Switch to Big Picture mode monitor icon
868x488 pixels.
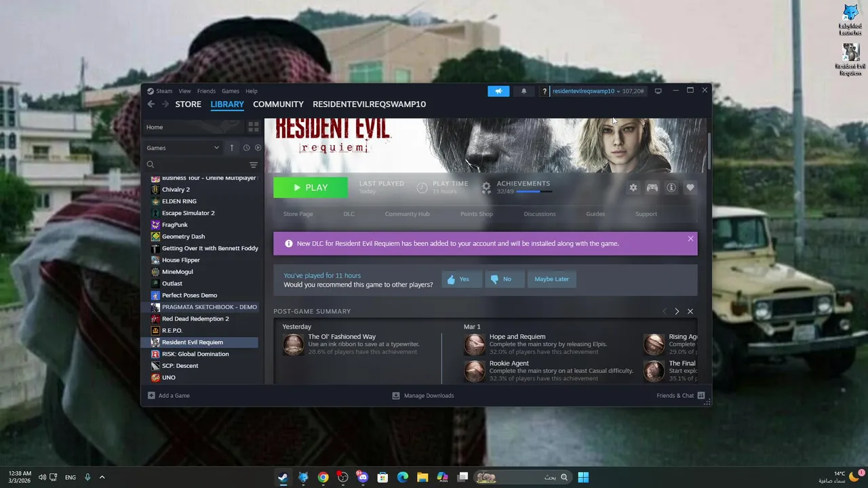tap(658, 91)
